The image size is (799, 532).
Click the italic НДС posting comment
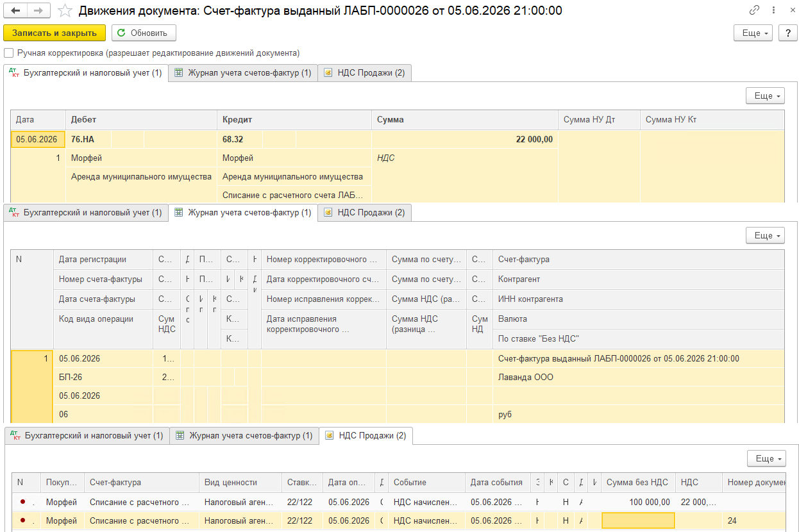[385, 158]
